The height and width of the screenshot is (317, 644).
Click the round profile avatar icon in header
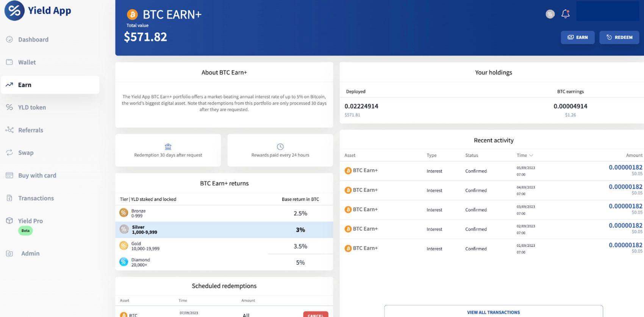pos(550,14)
